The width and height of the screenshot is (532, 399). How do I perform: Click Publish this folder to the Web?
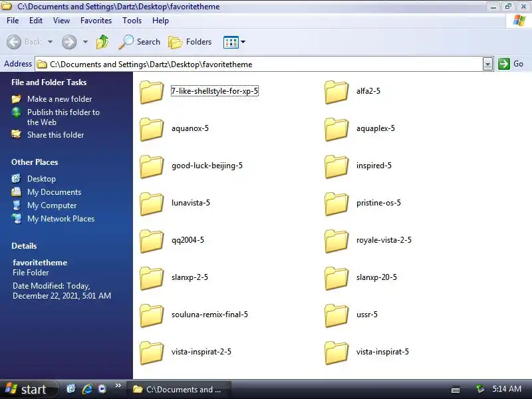(63, 117)
